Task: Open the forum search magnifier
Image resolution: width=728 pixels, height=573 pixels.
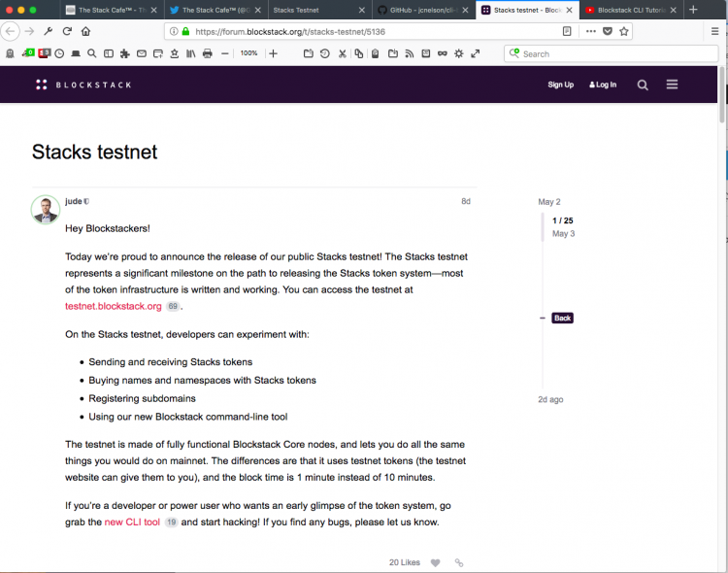Action: [x=643, y=84]
